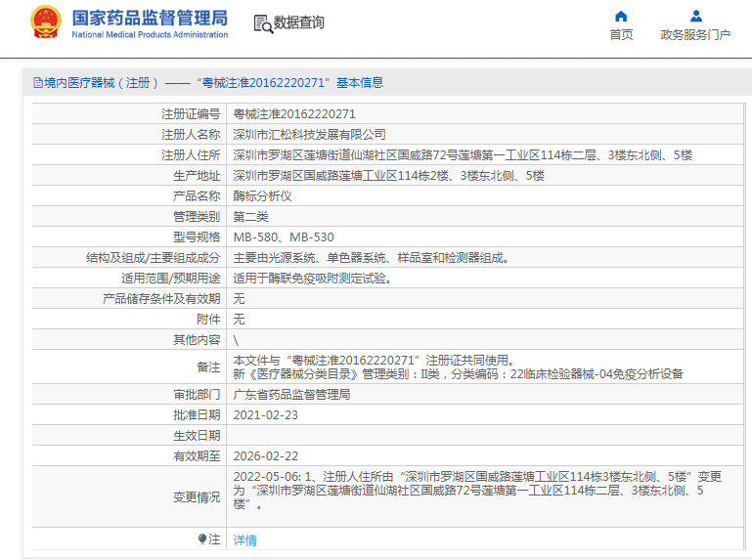Click the document icon before 境内医疗器械
The width and height of the screenshot is (752, 560).
tap(38, 82)
